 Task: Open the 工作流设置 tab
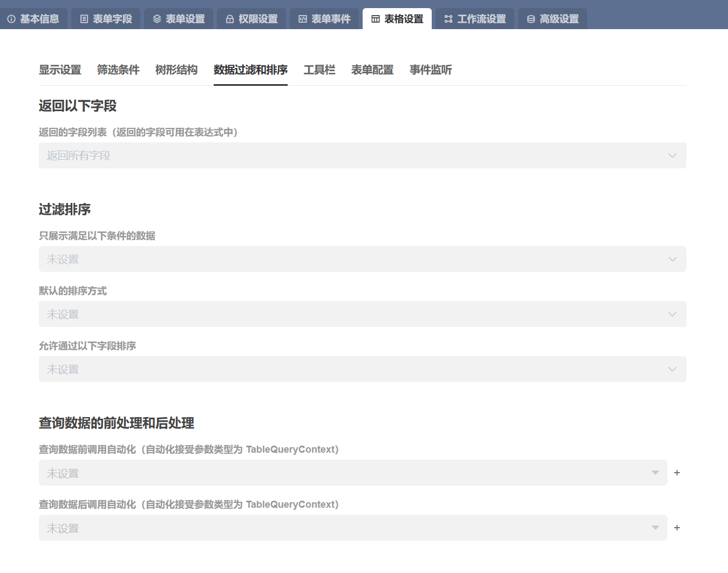click(475, 19)
